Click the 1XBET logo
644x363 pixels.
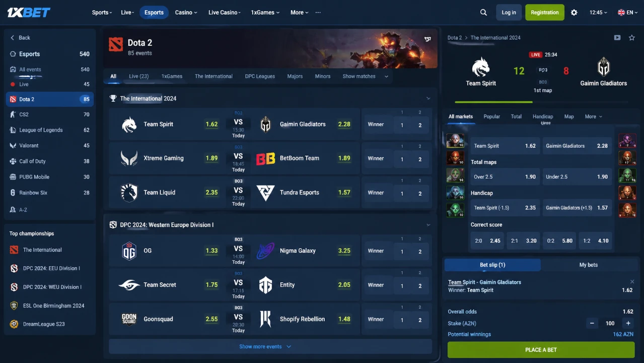tap(29, 12)
